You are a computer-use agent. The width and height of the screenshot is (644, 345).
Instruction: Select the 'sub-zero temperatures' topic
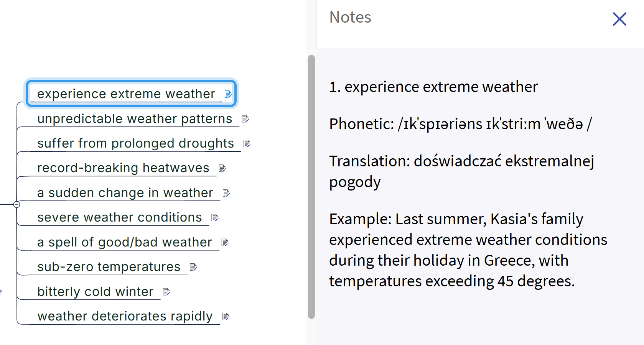[109, 267]
